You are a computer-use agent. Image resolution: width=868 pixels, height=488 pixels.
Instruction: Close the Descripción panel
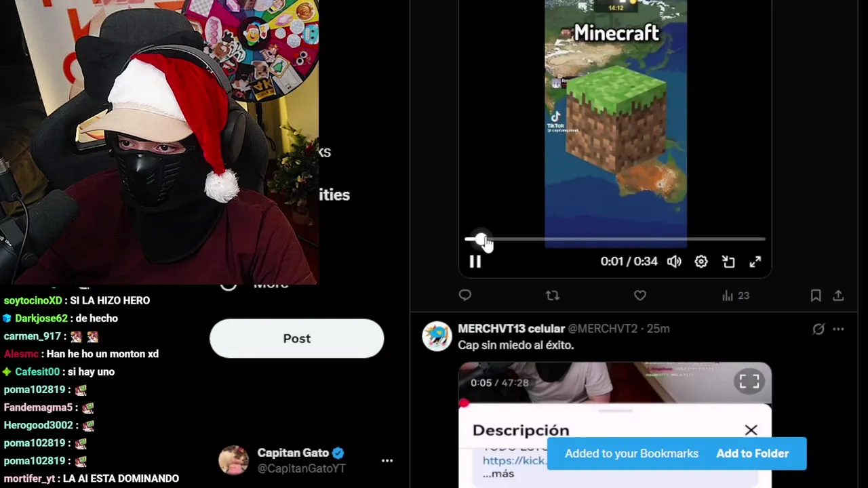751,430
